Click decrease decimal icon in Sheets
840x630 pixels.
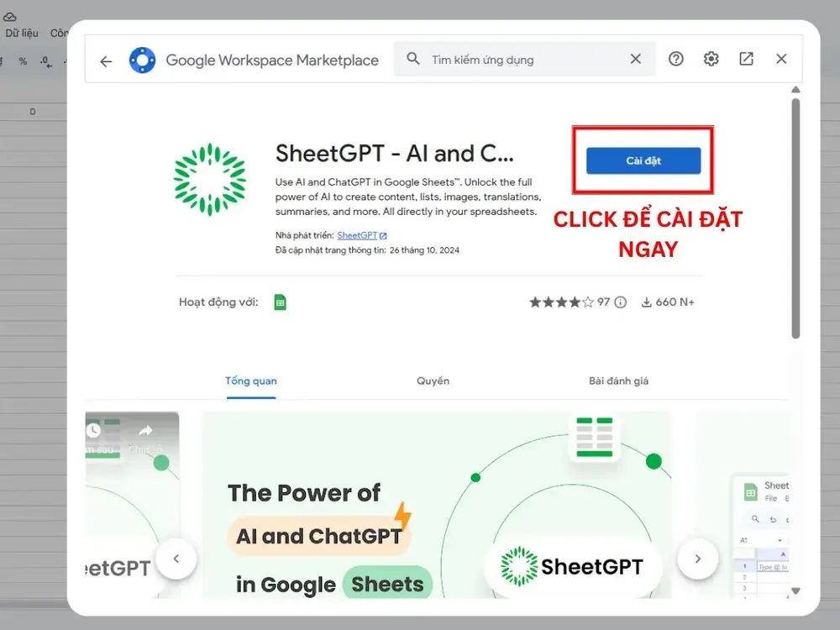[x=46, y=61]
